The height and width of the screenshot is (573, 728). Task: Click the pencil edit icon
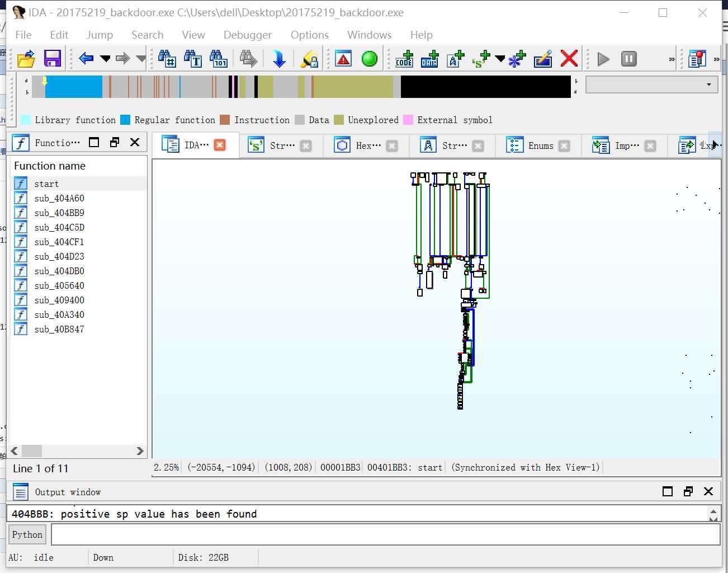[543, 58]
